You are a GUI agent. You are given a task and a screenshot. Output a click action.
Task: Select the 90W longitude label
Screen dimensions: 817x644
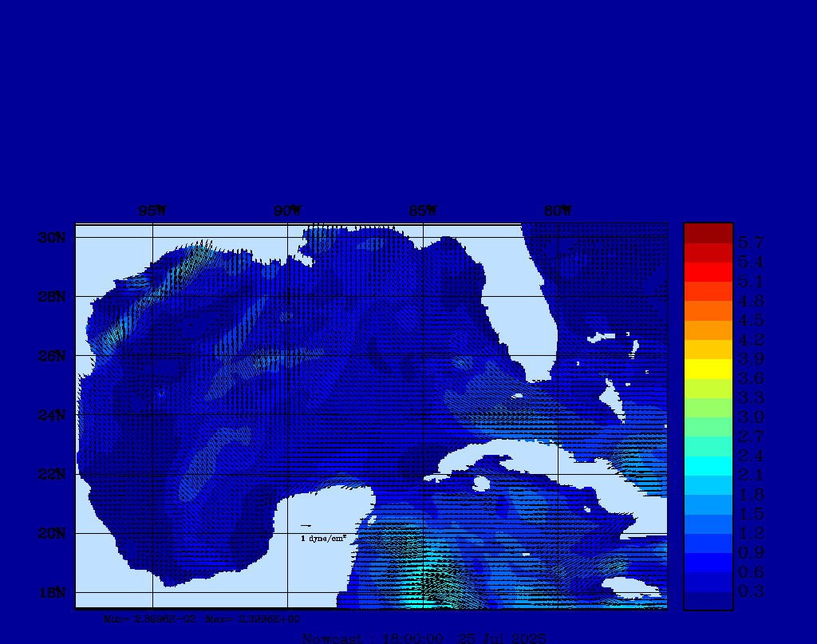point(287,211)
